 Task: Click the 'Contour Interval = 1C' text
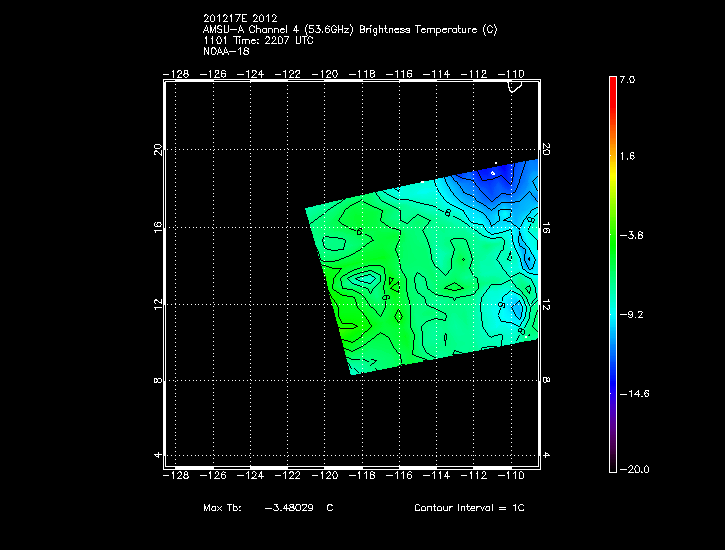tap(469, 508)
